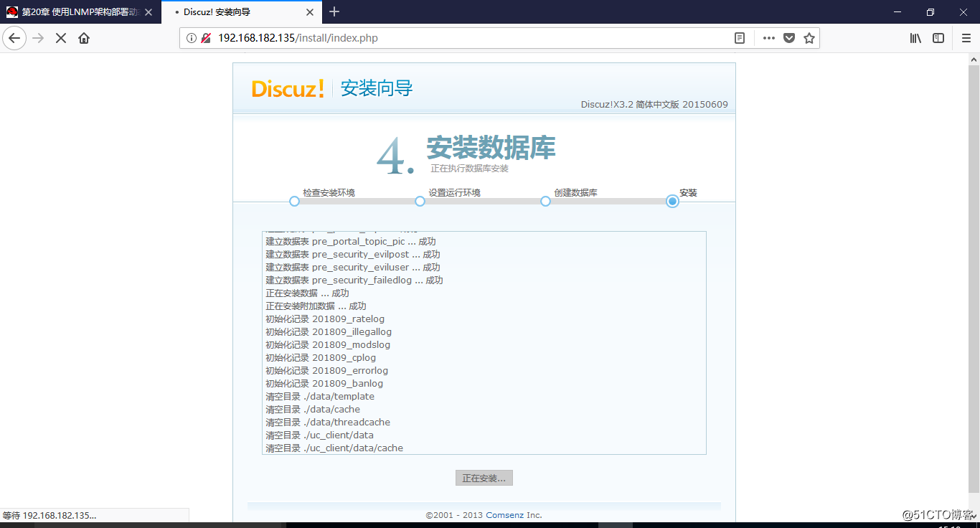Click the 正在安装... button

484,478
